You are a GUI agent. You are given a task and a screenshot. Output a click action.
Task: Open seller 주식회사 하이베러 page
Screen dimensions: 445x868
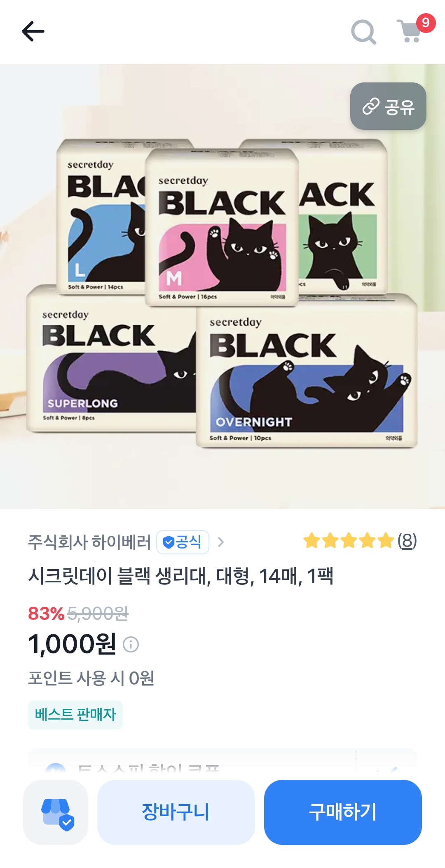click(x=89, y=542)
